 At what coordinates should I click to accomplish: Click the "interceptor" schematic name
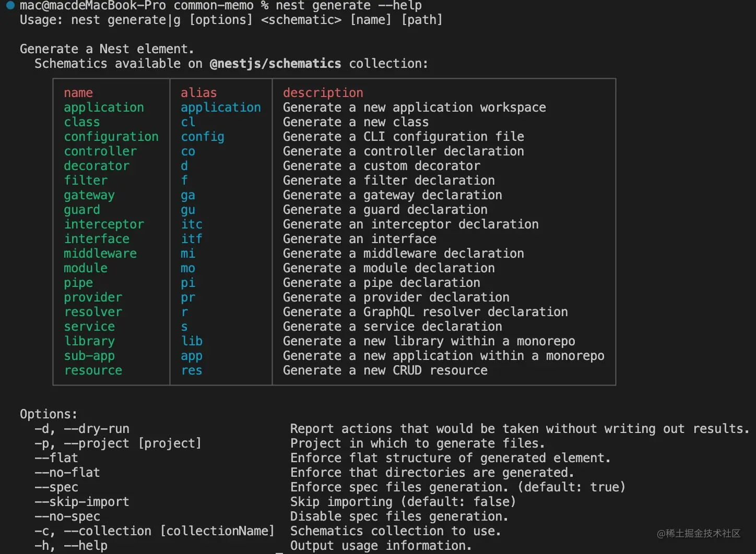point(104,224)
